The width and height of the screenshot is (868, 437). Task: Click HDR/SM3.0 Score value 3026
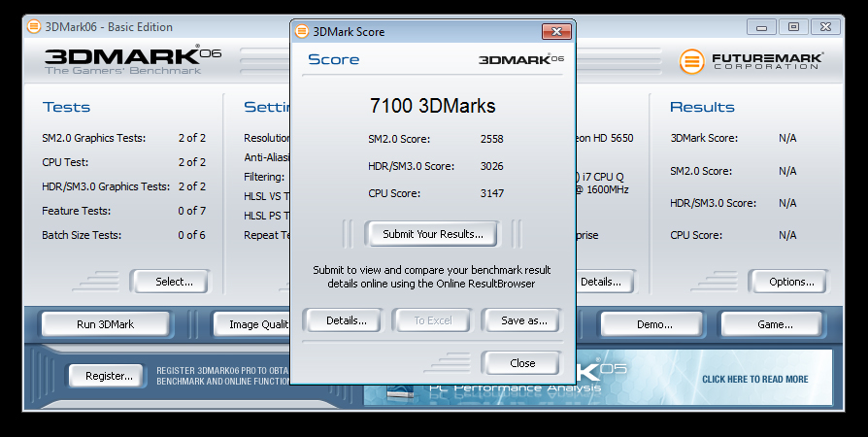491,166
